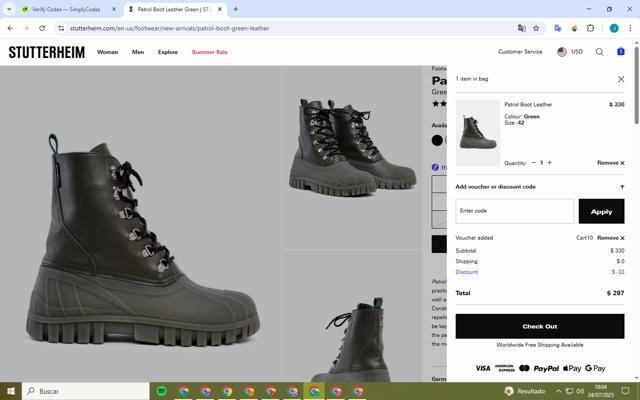Open a new tab with the plus button

click(236, 9)
